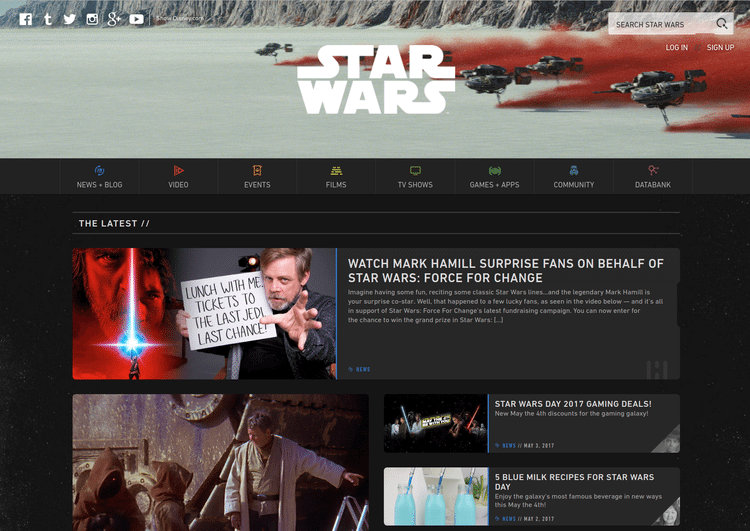This screenshot has height=531, width=750.
Task: Open the Facebook social icon
Action: click(x=26, y=19)
